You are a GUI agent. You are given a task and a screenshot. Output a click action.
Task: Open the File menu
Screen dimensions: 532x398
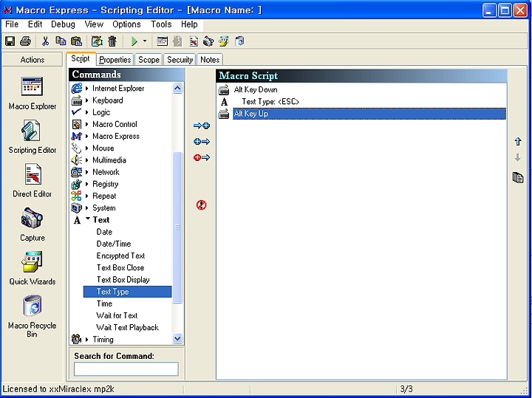pyautogui.click(x=12, y=24)
